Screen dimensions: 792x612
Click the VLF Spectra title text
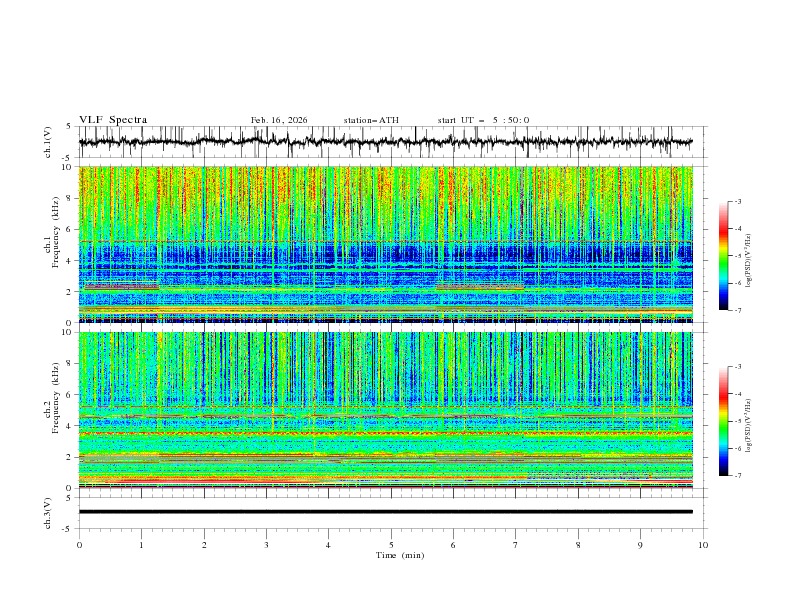[x=113, y=120]
